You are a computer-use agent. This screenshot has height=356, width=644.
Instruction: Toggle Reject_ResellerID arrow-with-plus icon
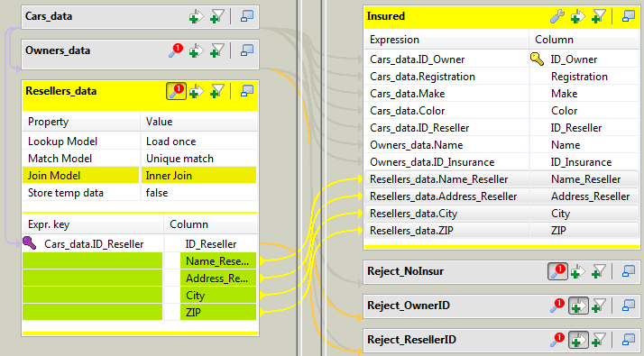[578, 340]
